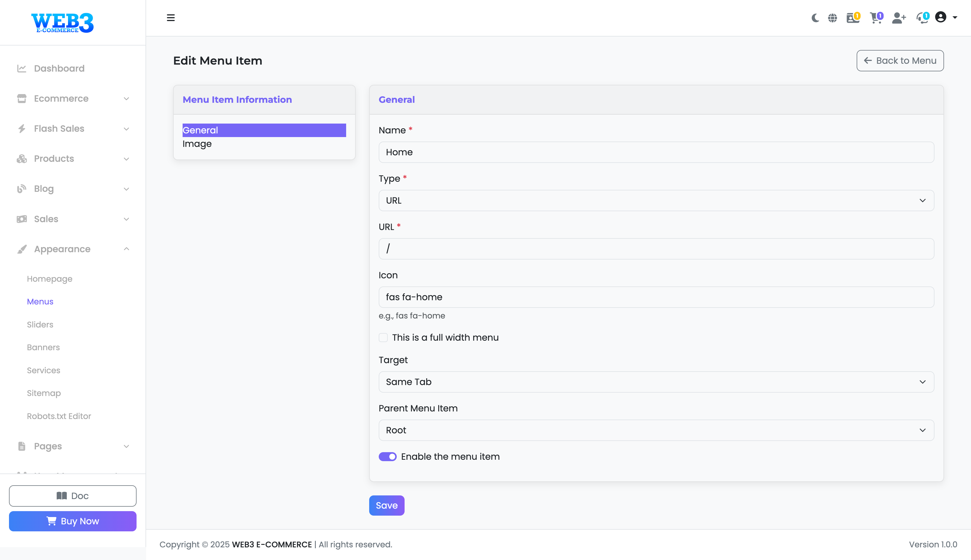This screenshot has height=560, width=971.
Task: Select the Image tab in Menu Item Information
Action: [x=197, y=144]
